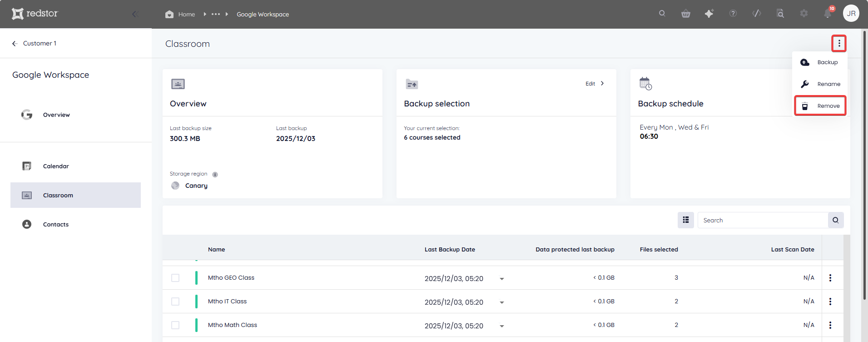Check the Mtho IT Class checkbox
This screenshot has width=868, height=342.
[x=175, y=302]
